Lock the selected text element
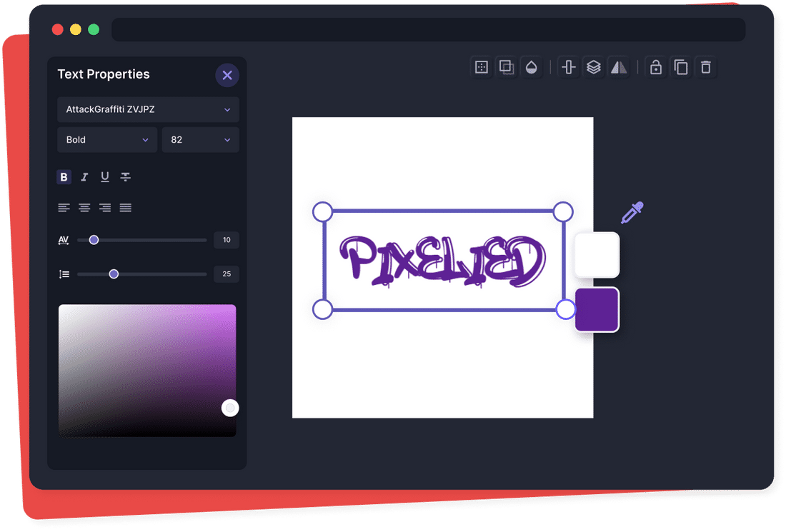 coord(655,66)
